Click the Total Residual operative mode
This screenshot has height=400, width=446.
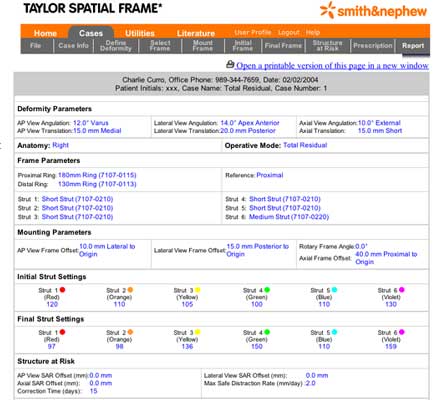305,145
